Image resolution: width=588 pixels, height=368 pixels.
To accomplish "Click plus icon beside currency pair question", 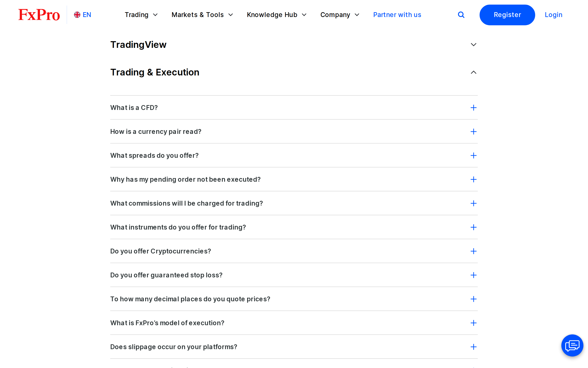I will (x=473, y=132).
